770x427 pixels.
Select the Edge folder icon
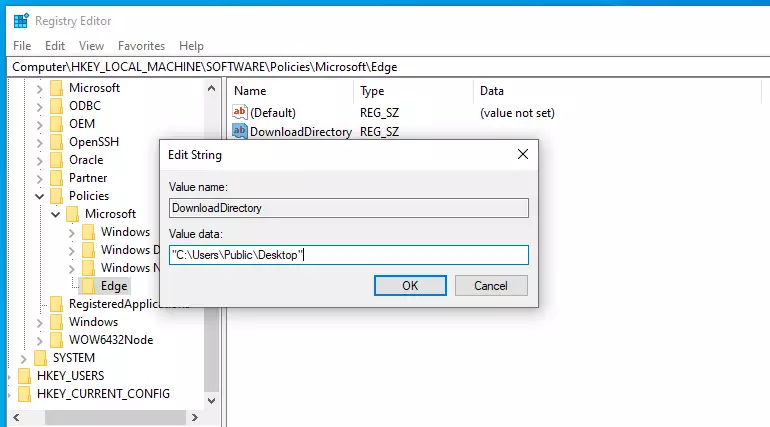pos(88,286)
